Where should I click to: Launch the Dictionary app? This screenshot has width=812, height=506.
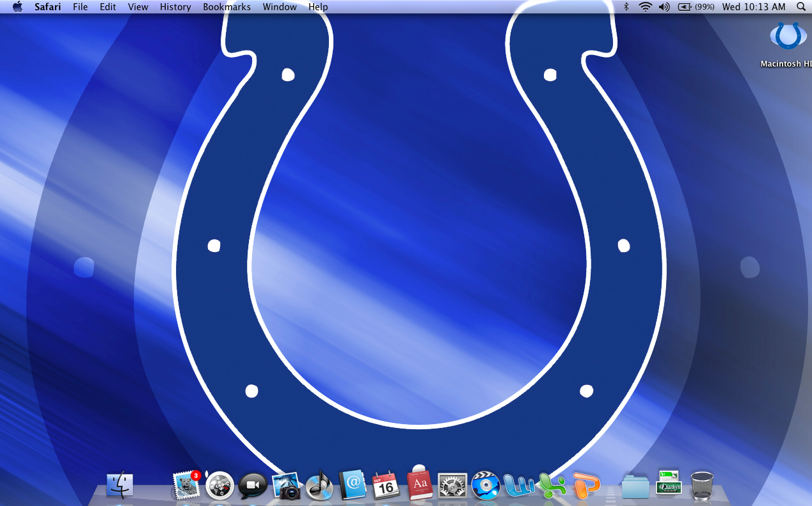click(420, 484)
